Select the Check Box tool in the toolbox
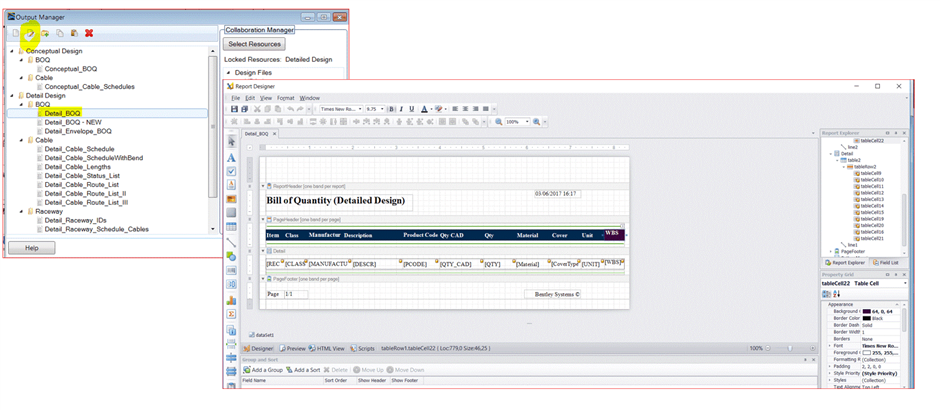Image resolution: width=940 pixels, height=410 pixels. 231,171
